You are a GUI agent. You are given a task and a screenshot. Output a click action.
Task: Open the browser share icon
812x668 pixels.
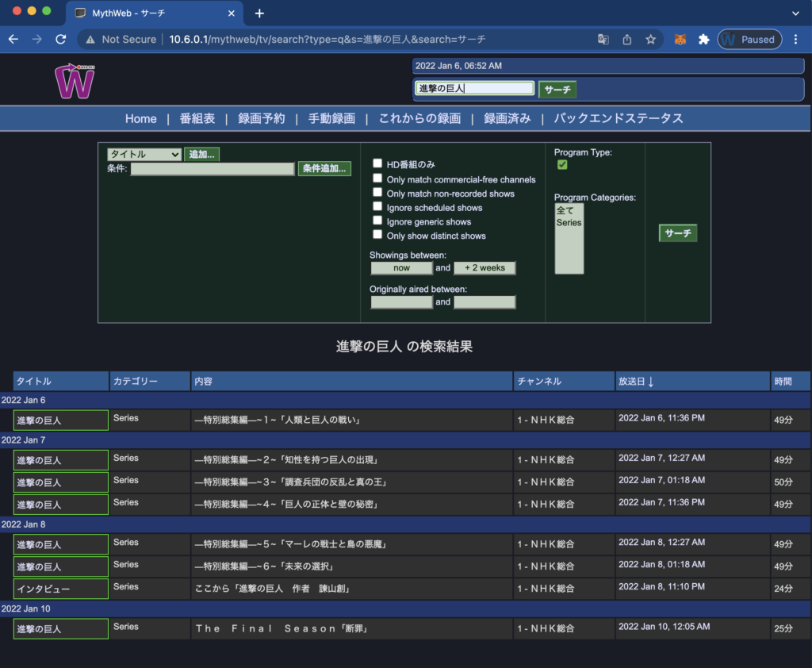[627, 39]
